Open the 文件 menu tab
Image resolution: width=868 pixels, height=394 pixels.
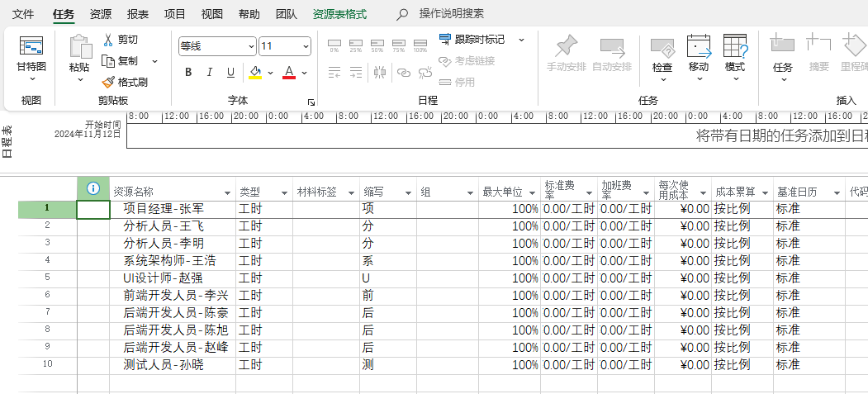pos(23,14)
